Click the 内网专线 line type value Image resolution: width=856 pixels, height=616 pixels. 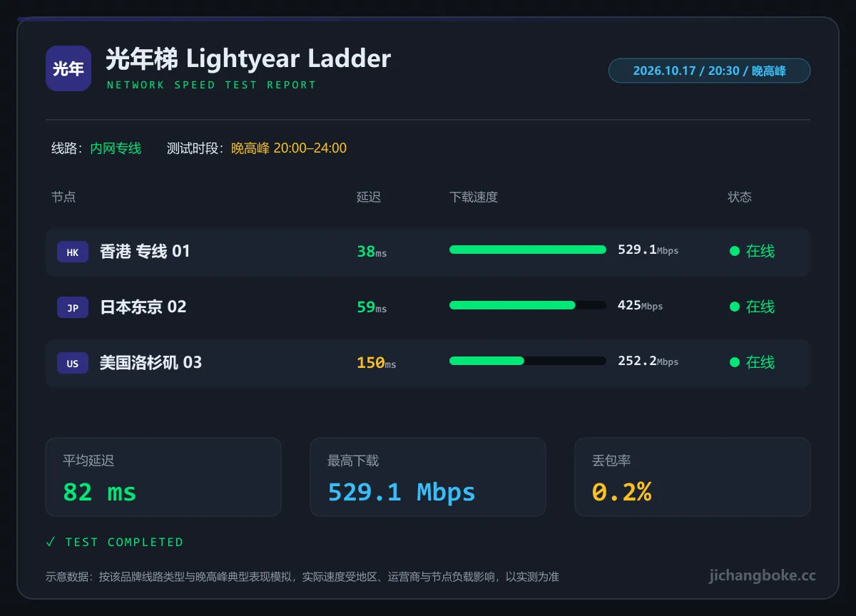pyautogui.click(x=116, y=148)
